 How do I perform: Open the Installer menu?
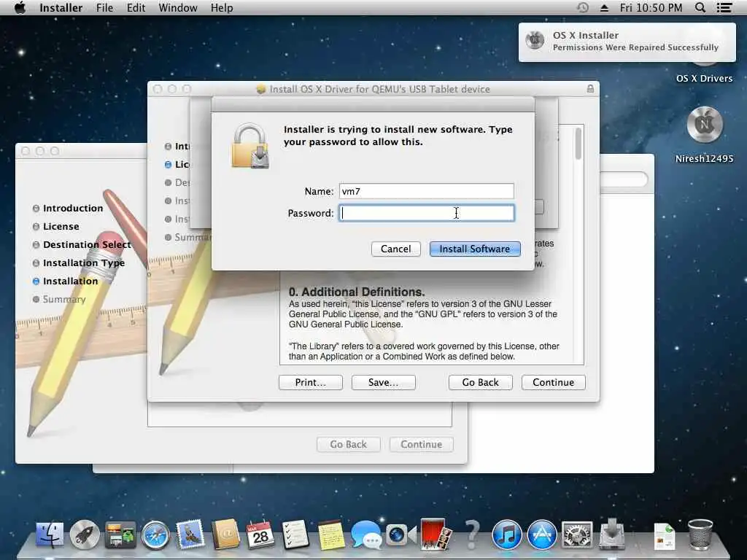61,7
